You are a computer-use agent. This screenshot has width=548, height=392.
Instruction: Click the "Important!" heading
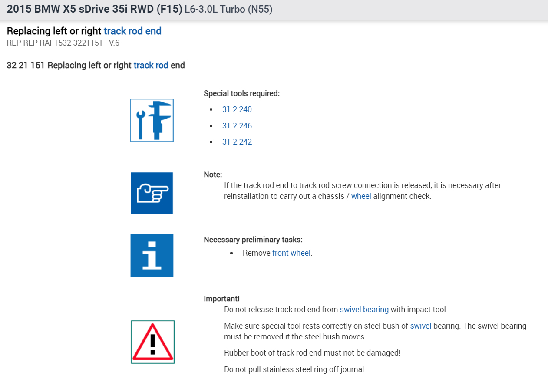[221, 299]
